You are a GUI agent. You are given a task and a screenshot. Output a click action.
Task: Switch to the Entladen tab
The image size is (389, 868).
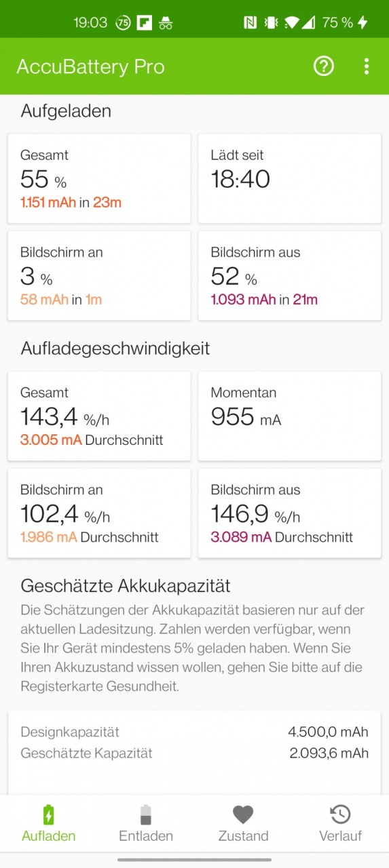click(x=146, y=835)
